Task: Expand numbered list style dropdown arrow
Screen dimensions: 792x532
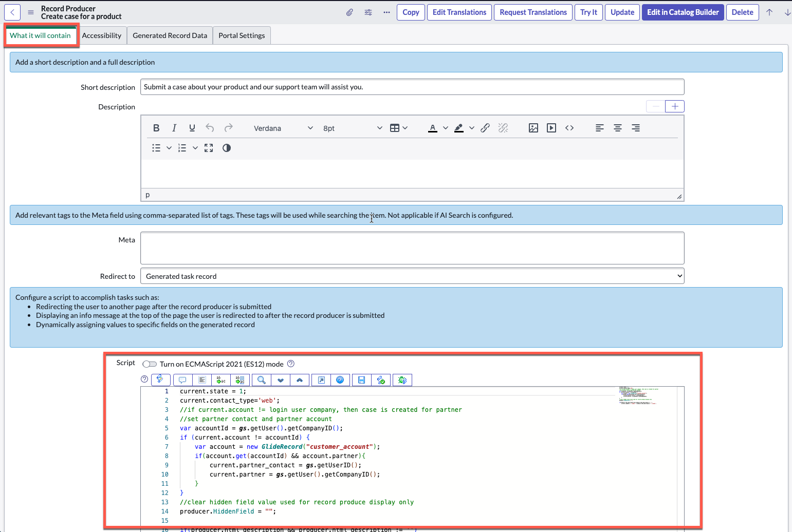Action: point(195,148)
